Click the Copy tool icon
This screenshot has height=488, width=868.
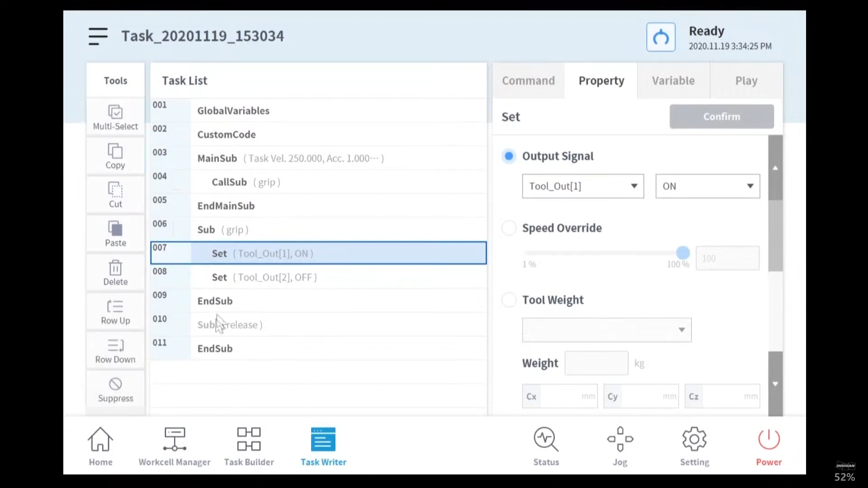click(x=115, y=151)
